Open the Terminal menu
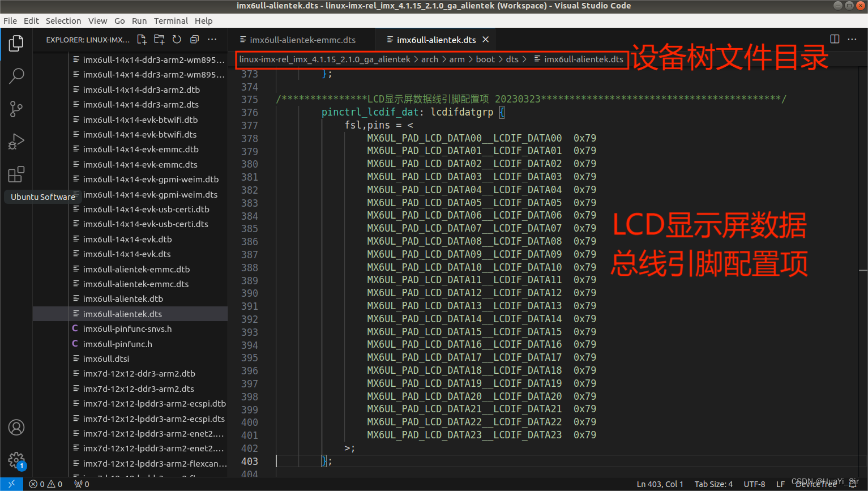The image size is (868, 491). pos(171,21)
